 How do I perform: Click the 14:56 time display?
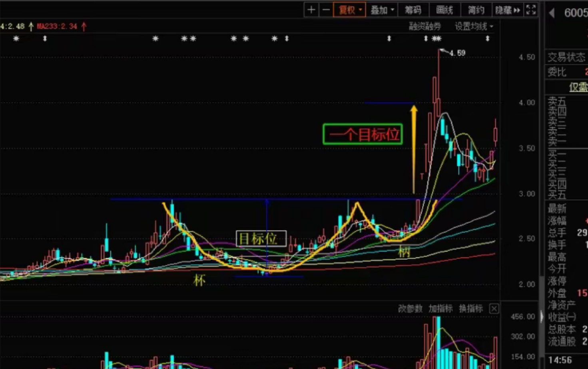click(x=560, y=360)
